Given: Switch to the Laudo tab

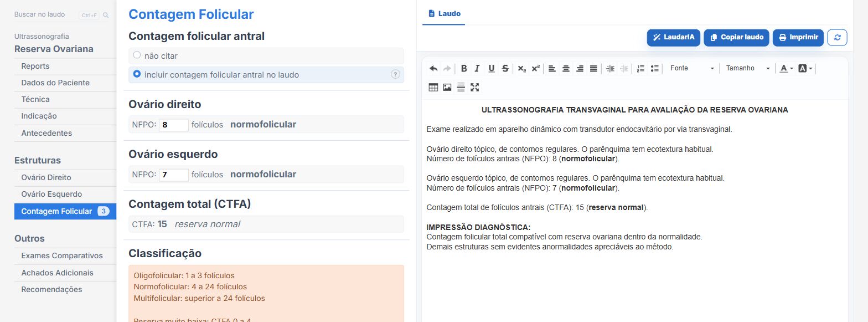Looking at the screenshot, I should point(444,13).
